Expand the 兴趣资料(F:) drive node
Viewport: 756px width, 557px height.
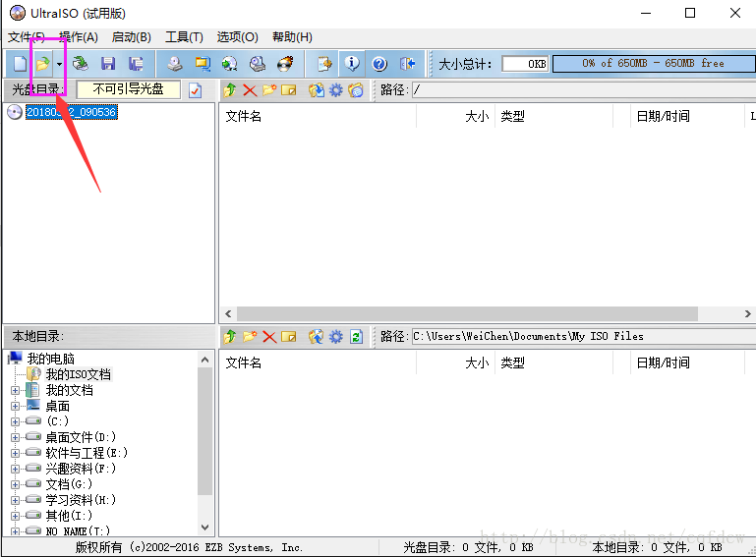[15, 469]
